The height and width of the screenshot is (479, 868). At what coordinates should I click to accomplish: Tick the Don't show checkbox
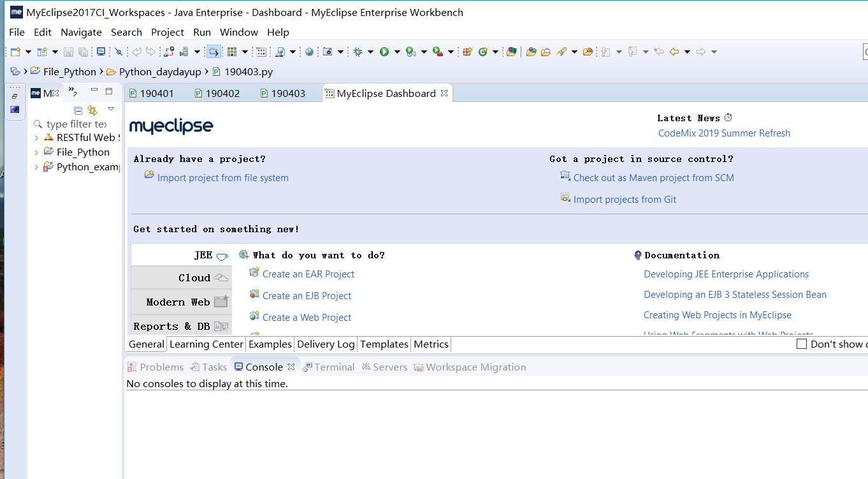802,344
